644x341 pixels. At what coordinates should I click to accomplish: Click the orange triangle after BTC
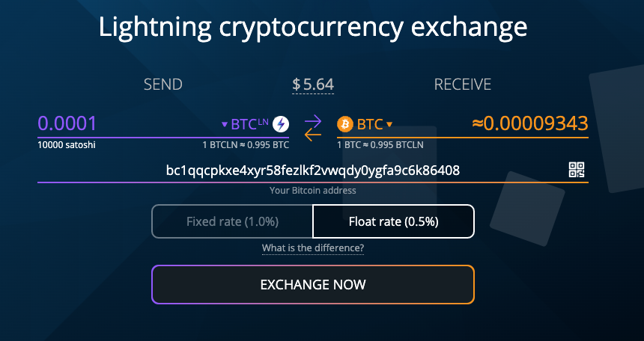389,124
